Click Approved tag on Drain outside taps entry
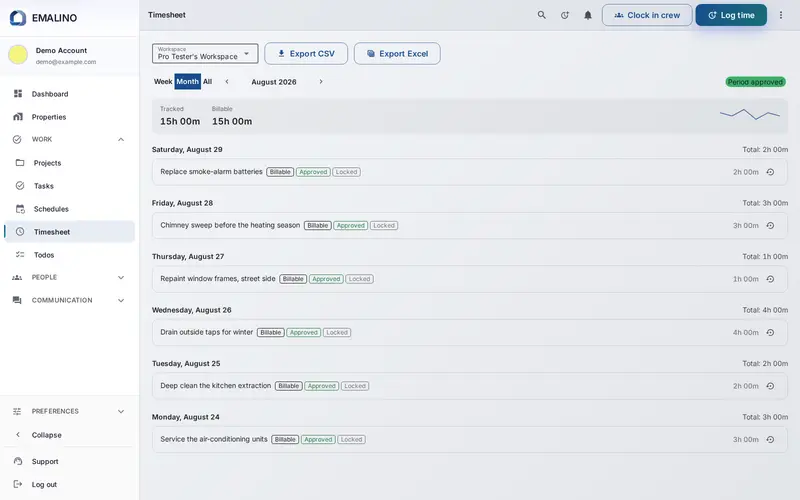Image resolution: width=800 pixels, height=500 pixels. [x=304, y=333]
